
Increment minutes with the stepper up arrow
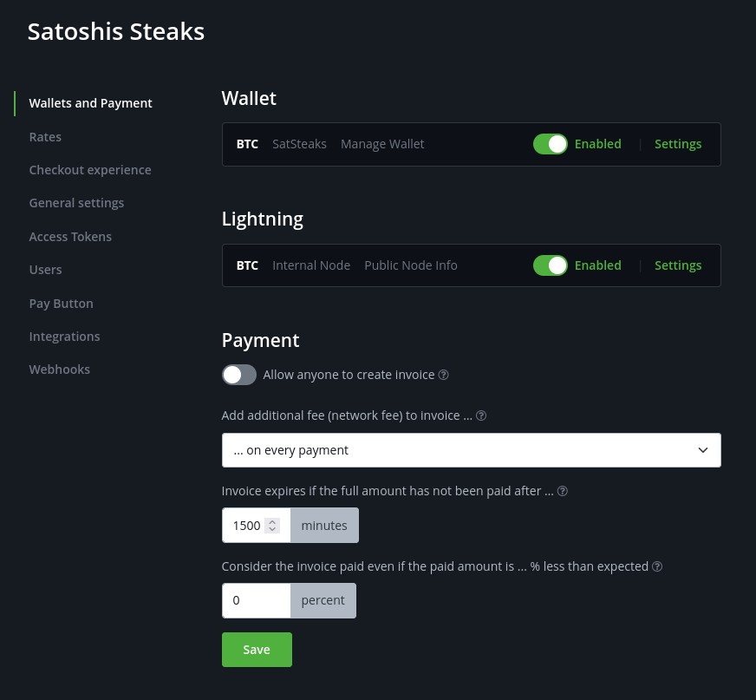[x=271, y=520]
